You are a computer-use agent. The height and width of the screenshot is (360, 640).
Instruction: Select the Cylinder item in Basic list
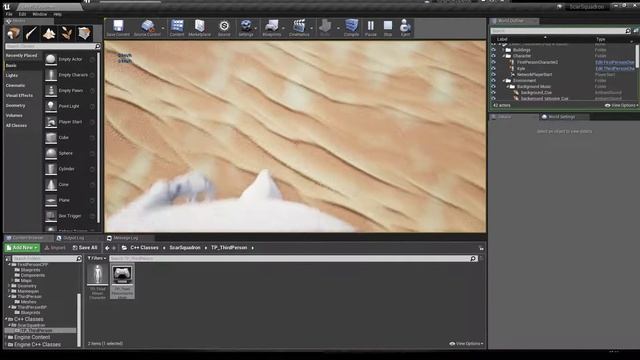pos(69,169)
